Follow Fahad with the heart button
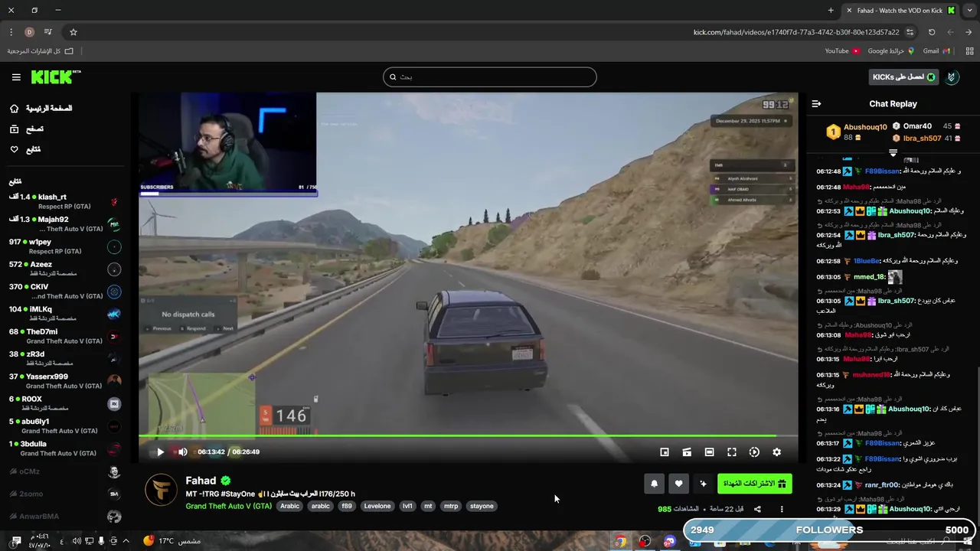The image size is (980, 551). tap(678, 484)
